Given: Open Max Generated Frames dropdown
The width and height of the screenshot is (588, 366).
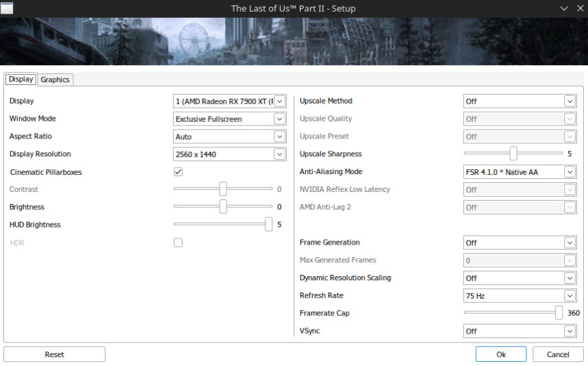Looking at the screenshot, I should (x=520, y=260).
